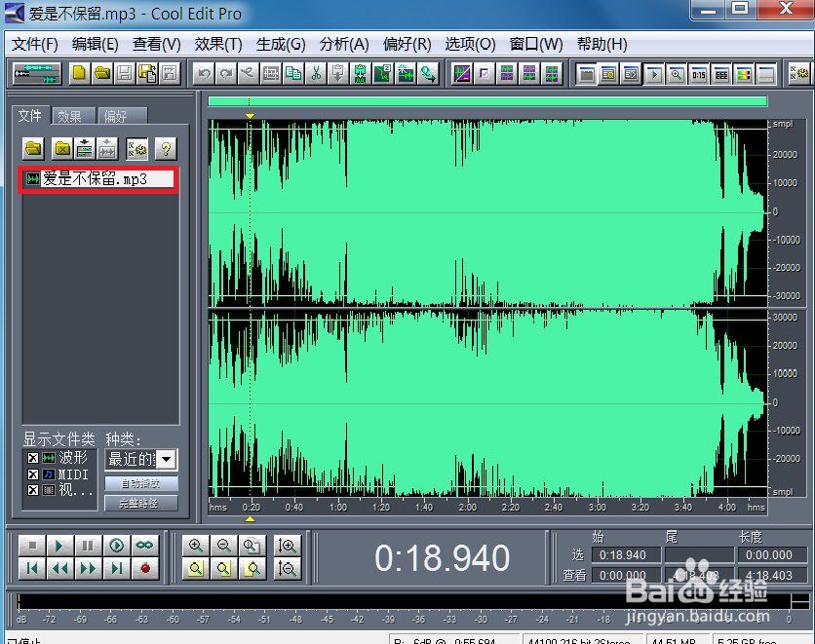815x644 pixels.
Task: Click the 完整路径 button
Action: point(140,503)
